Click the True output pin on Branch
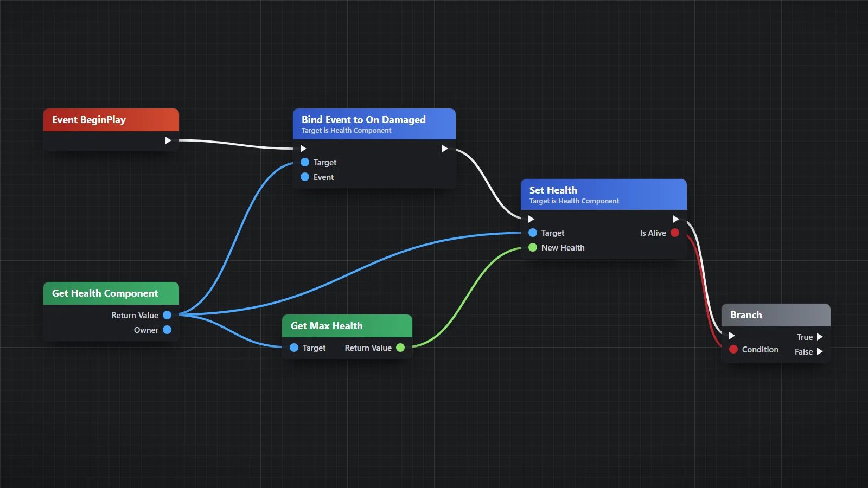This screenshot has width=868, height=488. pyautogui.click(x=820, y=337)
